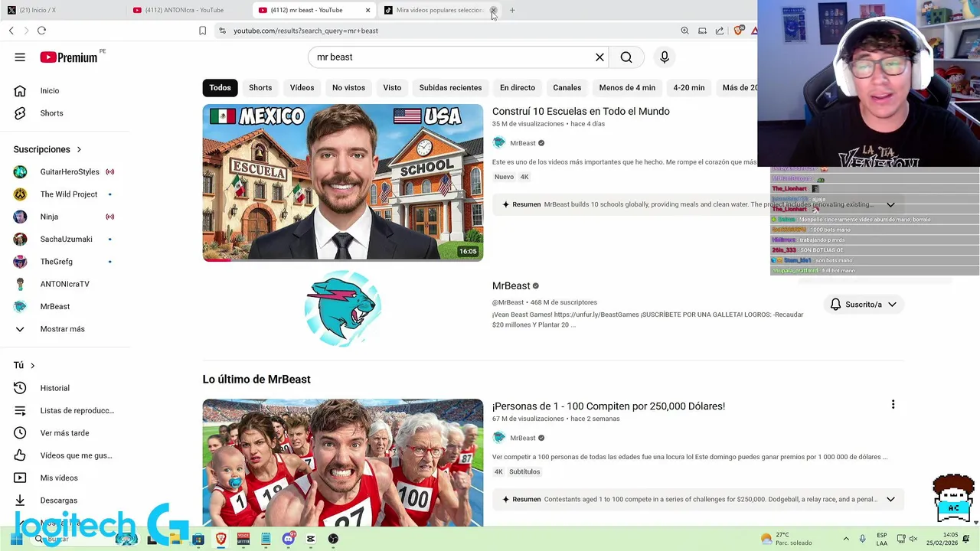
Task: Switch to the ANTONIcra YouTube tab
Action: click(x=188, y=10)
